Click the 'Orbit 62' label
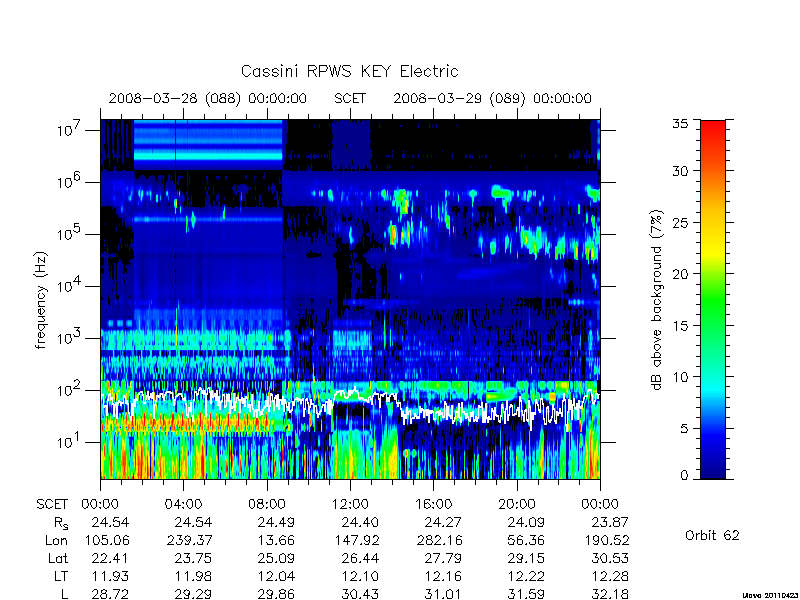Image resolution: width=800 pixels, height=600 pixels. tap(712, 535)
